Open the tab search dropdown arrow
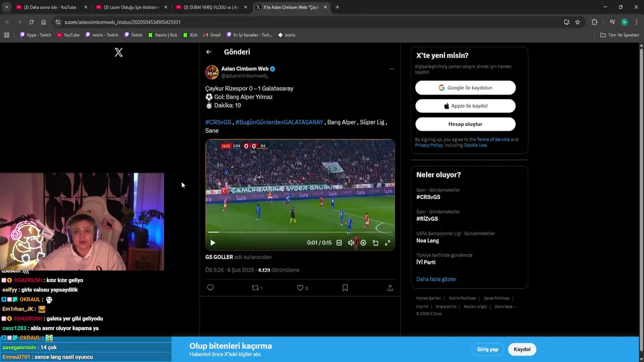This screenshot has width=644, height=362. [x=6, y=7]
